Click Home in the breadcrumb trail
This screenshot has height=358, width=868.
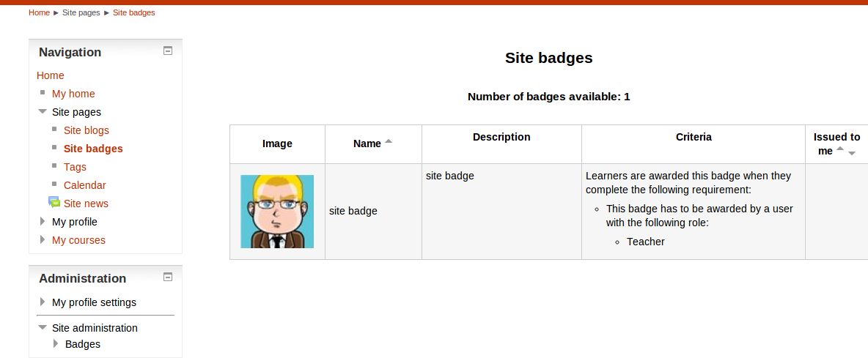coord(40,12)
